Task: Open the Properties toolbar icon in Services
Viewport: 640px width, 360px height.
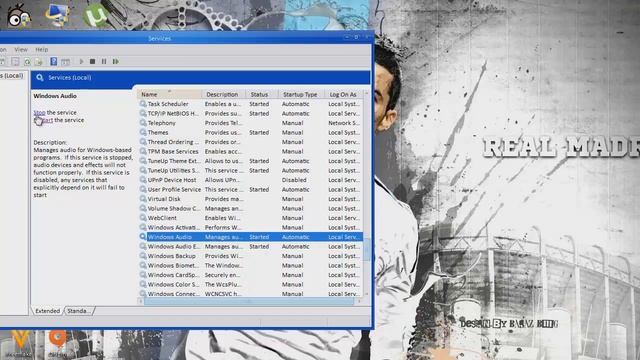Action: (x=15, y=62)
